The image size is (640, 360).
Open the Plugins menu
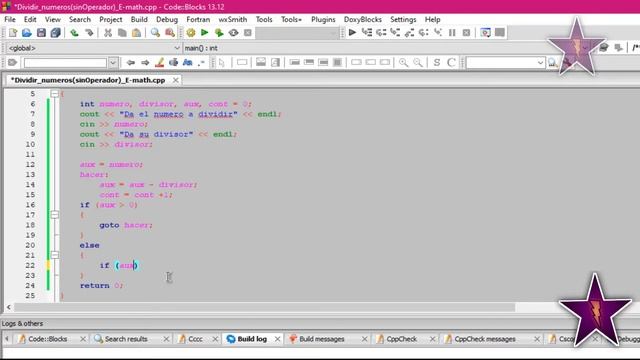coord(323,20)
